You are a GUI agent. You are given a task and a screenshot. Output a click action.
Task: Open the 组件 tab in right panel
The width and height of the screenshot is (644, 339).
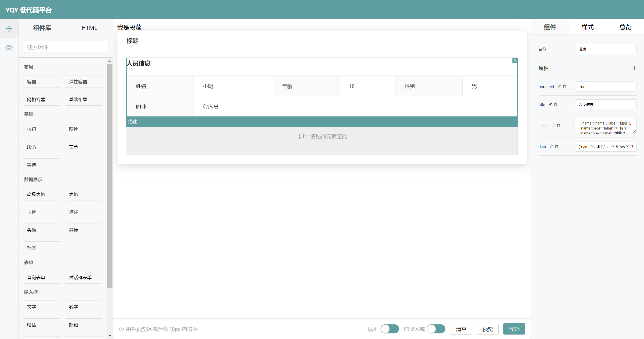pyautogui.click(x=550, y=27)
